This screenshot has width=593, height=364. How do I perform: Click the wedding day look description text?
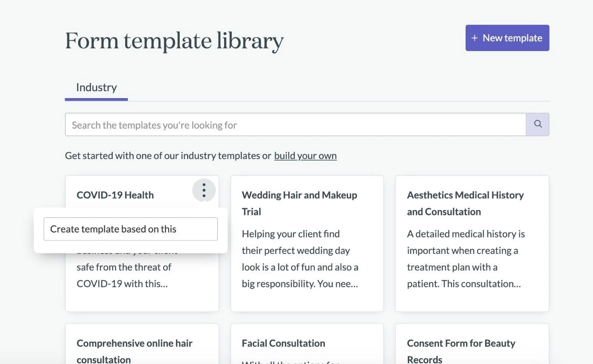[x=300, y=259]
